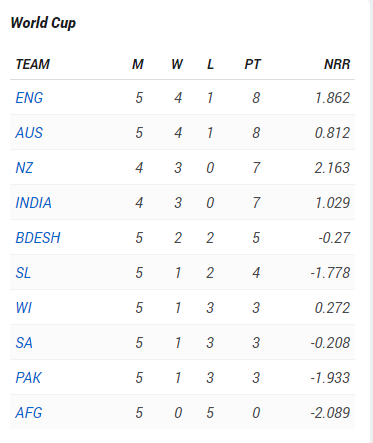Click the PT points column header
Image resolution: width=373 pixels, height=443 pixels.
[x=253, y=64]
